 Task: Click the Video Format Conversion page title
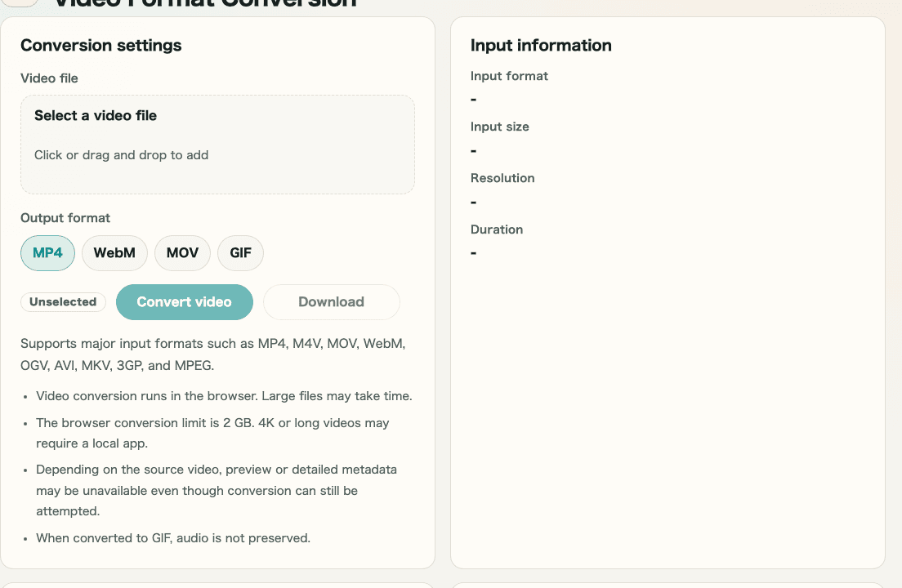204,5
